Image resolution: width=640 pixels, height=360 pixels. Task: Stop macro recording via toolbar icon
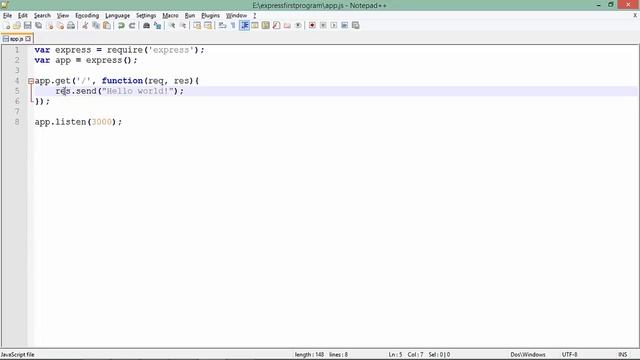point(323,25)
